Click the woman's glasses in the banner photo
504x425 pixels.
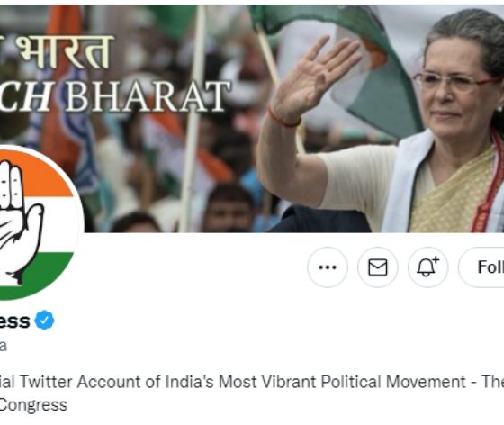[456, 81]
